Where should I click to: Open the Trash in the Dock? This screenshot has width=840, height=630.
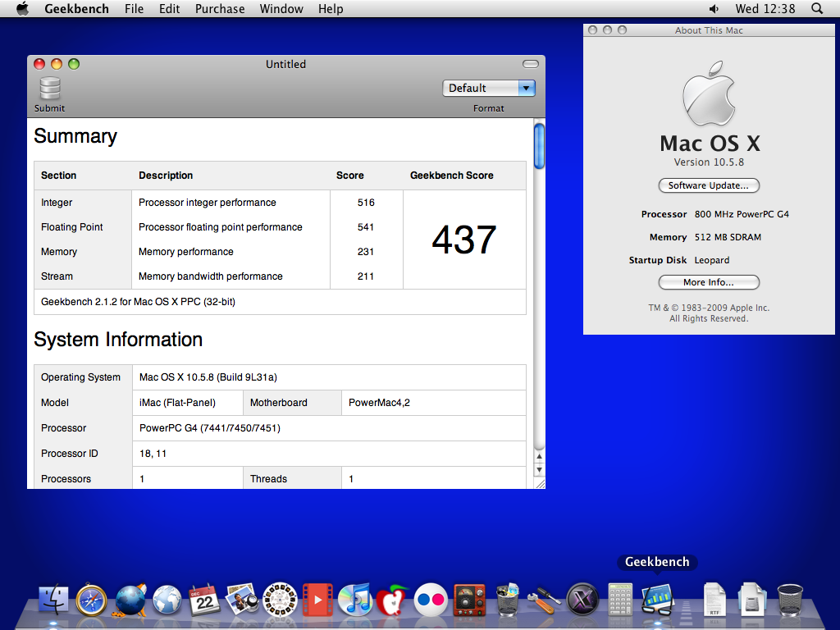tap(790, 600)
